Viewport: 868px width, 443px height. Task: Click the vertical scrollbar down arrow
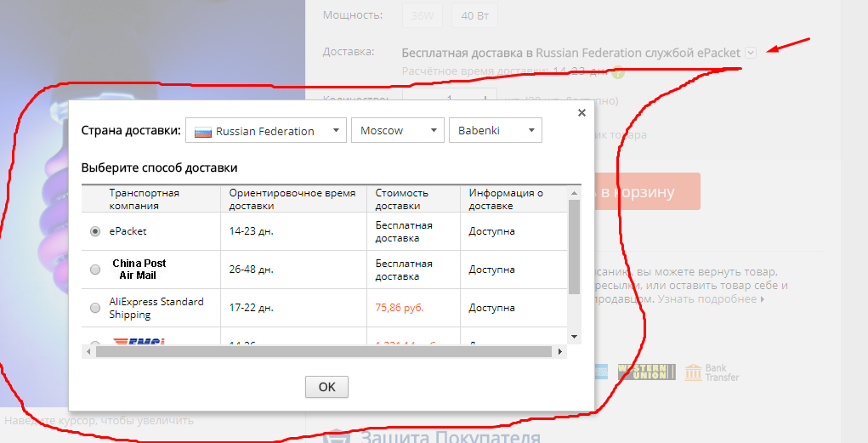point(574,337)
